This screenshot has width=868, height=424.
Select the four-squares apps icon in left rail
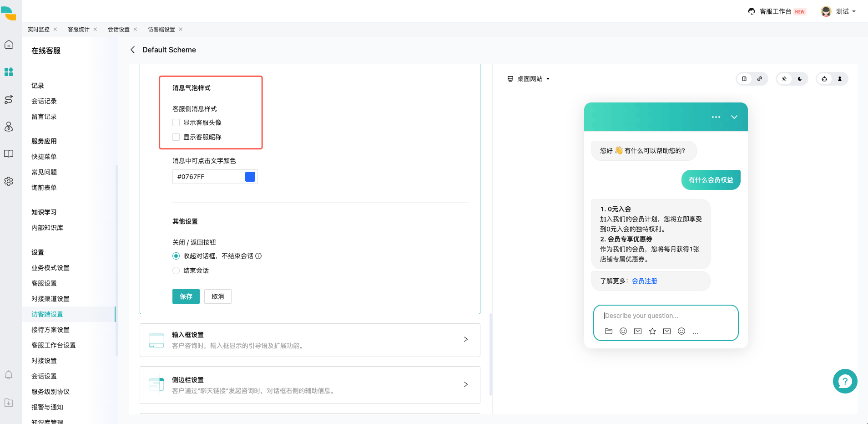pyautogui.click(x=9, y=72)
